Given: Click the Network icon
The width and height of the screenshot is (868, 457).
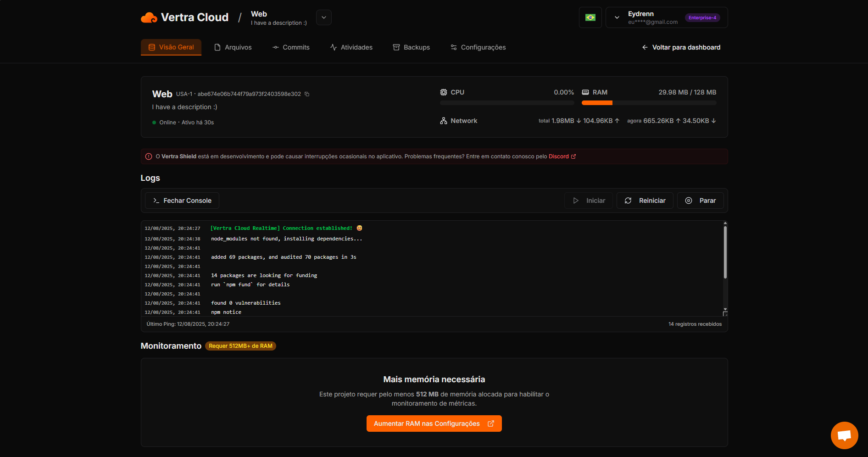Looking at the screenshot, I should click(444, 121).
